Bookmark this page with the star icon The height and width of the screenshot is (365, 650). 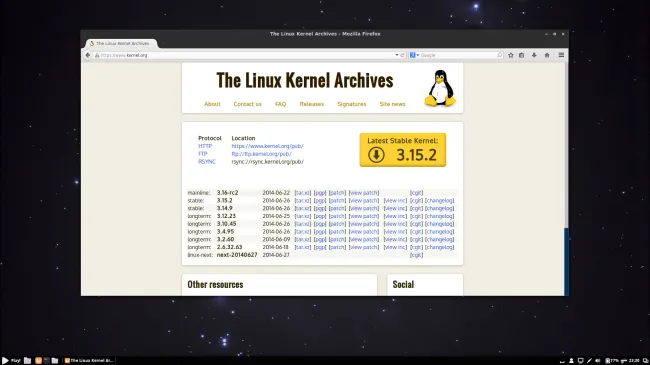(x=511, y=55)
